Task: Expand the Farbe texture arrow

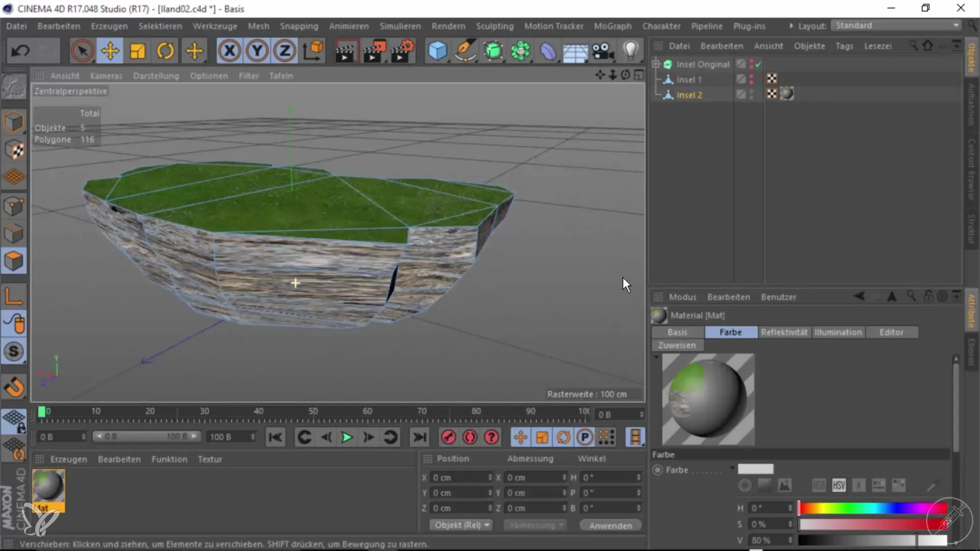Action: click(x=732, y=468)
